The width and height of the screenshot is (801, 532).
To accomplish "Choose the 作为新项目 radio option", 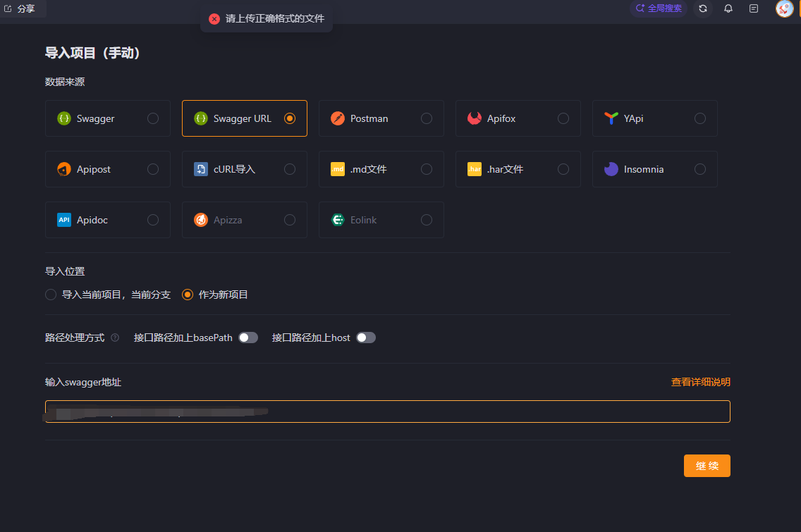I will (188, 295).
